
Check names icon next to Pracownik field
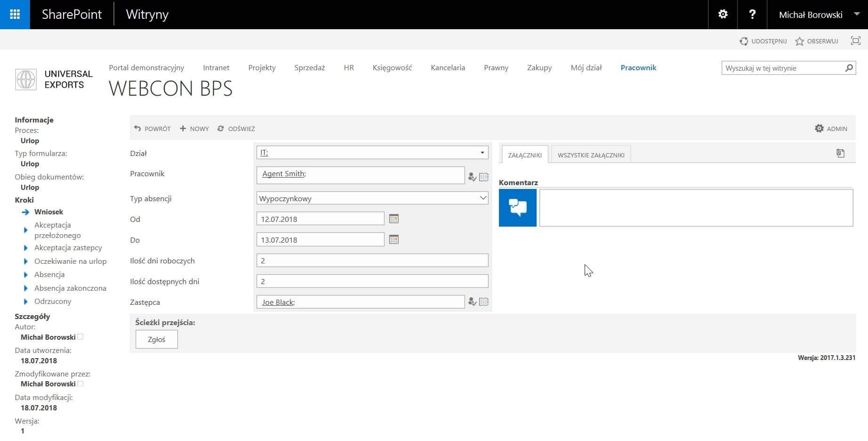pyautogui.click(x=472, y=177)
